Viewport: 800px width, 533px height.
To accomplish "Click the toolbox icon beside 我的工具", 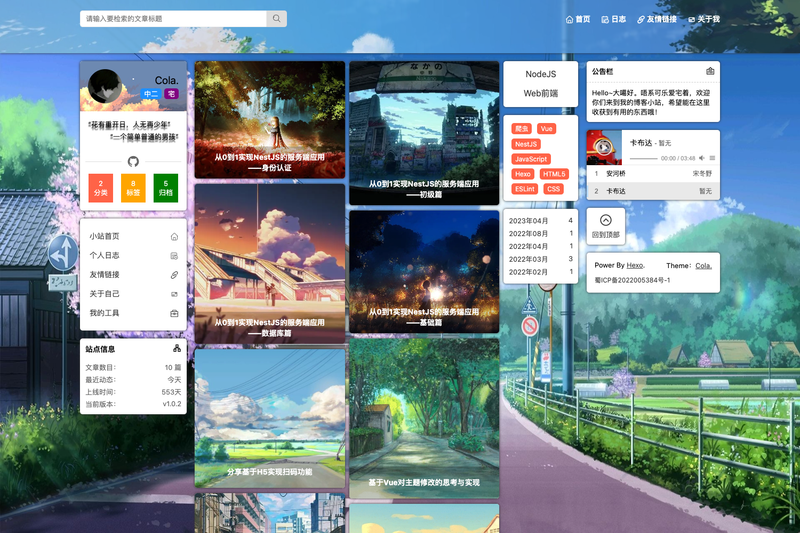I will coord(174,313).
